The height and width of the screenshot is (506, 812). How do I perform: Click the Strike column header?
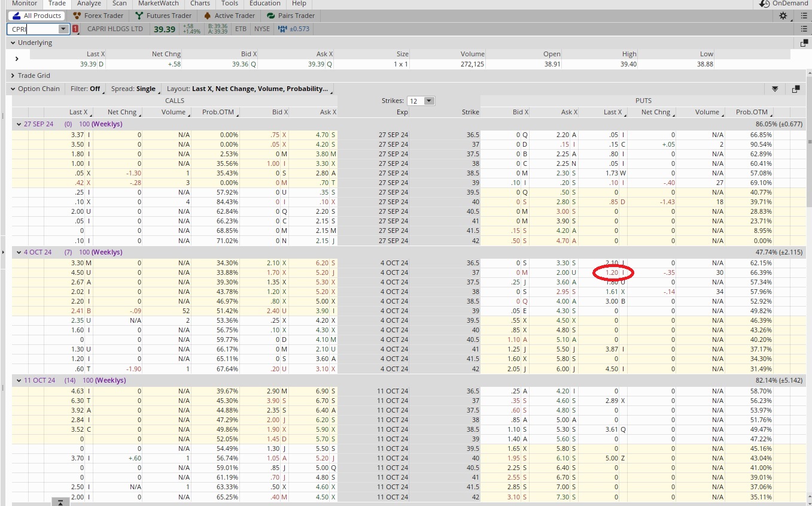point(470,112)
